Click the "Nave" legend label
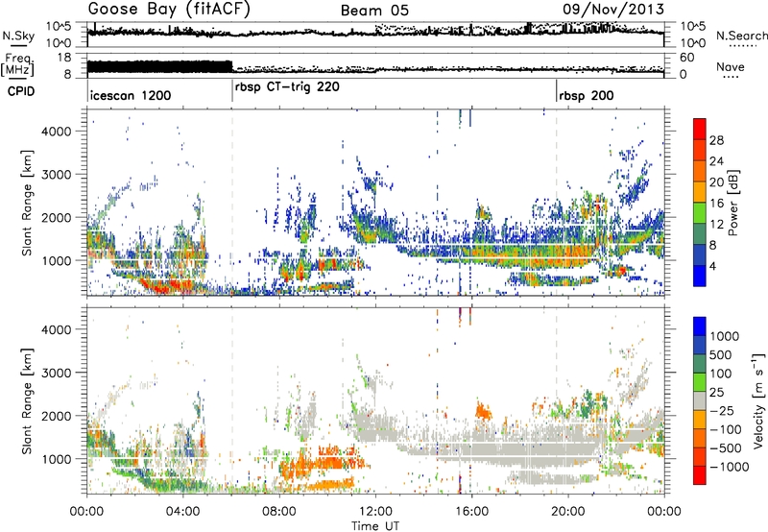Image resolution: width=768 pixels, height=532 pixels. point(731,66)
